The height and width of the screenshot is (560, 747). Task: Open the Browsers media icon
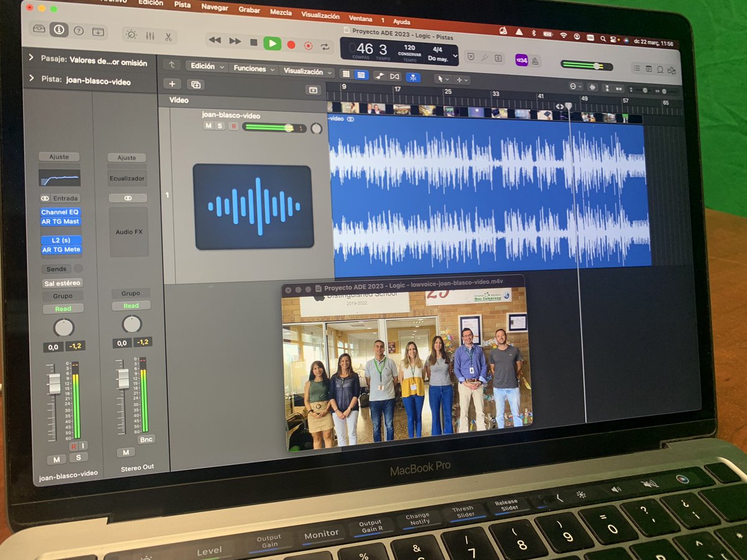point(670,70)
